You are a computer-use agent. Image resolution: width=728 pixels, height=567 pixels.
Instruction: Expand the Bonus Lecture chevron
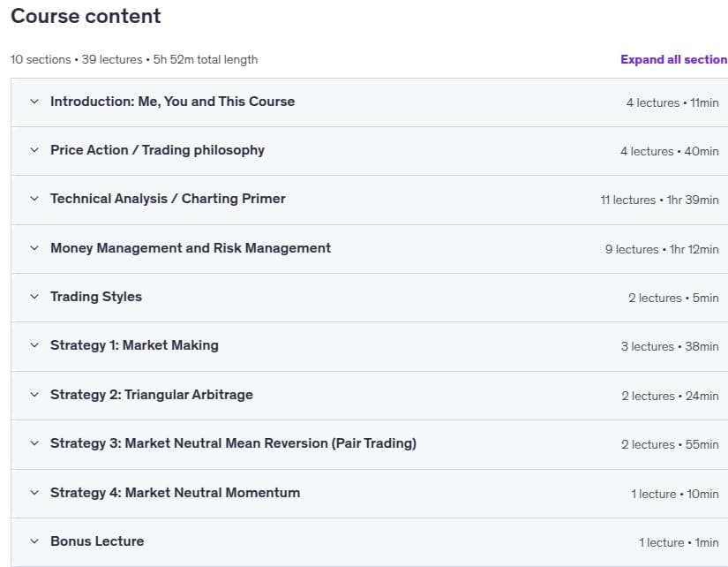coord(34,541)
